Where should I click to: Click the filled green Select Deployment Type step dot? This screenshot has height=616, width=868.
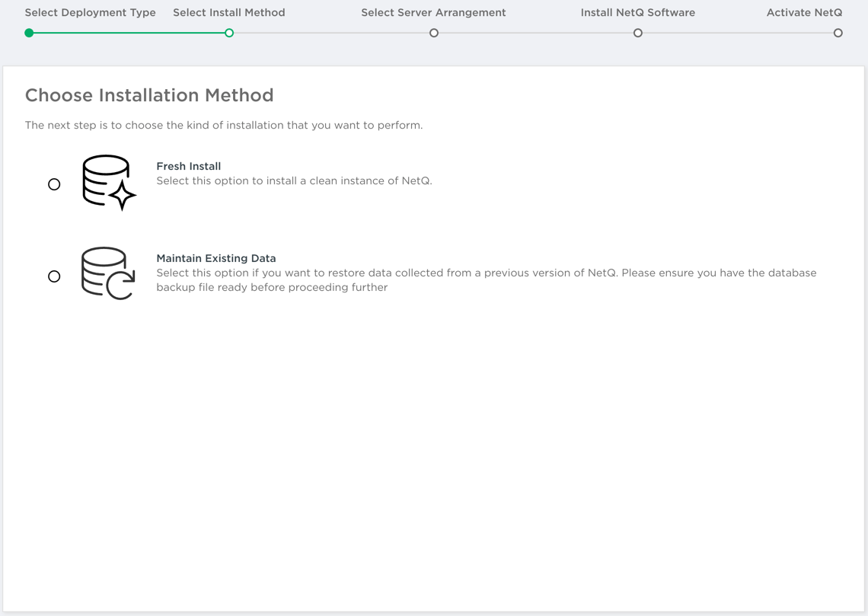[x=29, y=33]
